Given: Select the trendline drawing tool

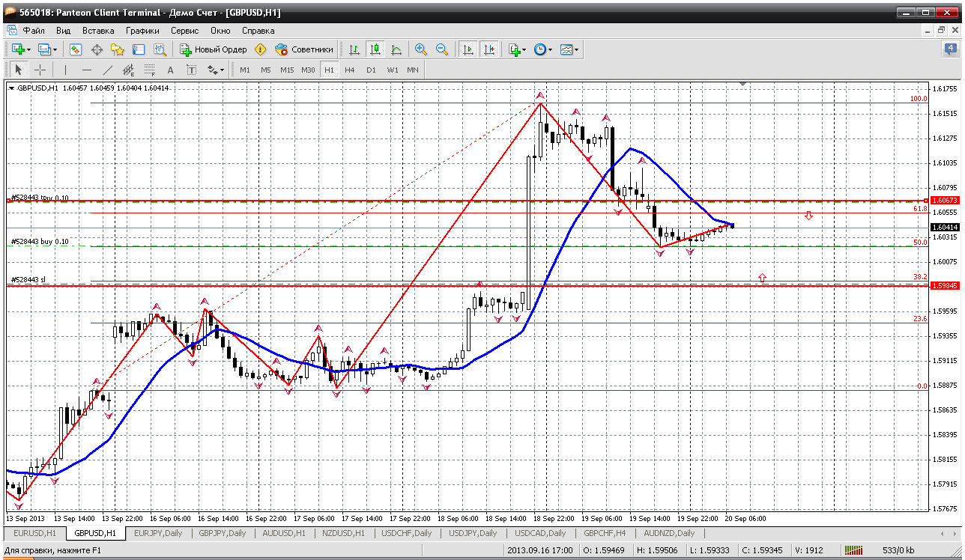Looking at the screenshot, I should click(107, 70).
